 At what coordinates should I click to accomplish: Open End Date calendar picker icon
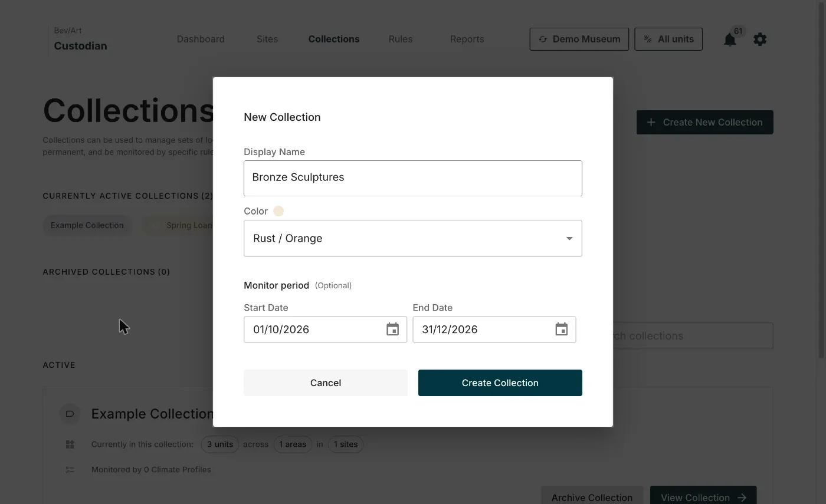[x=562, y=330]
